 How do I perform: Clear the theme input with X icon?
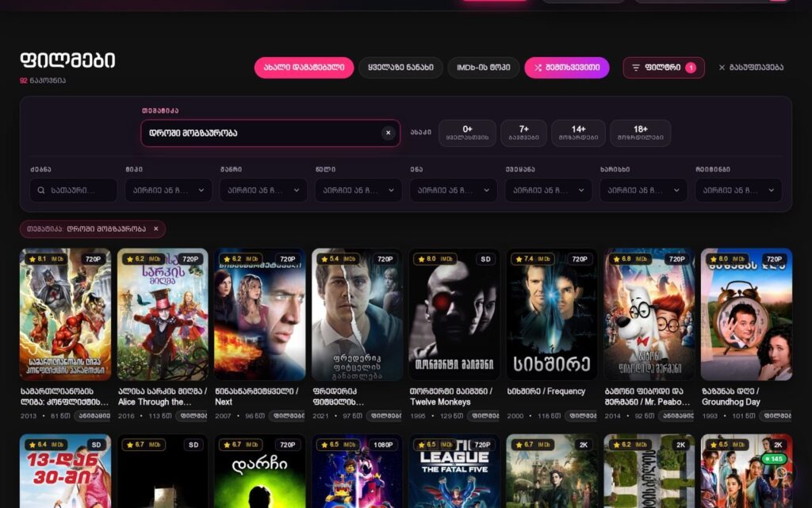click(x=389, y=133)
